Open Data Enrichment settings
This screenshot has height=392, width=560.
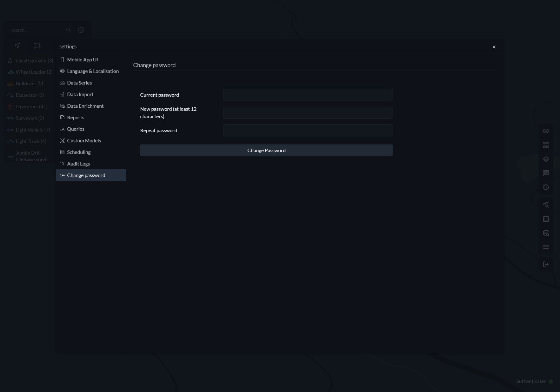[x=91, y=106]
